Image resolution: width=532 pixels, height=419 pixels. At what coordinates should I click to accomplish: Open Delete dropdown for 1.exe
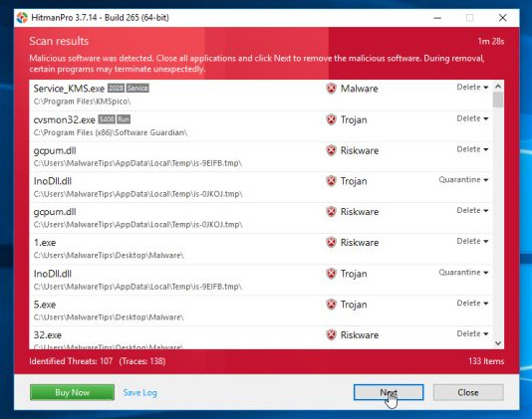pyautogui.click(x=472, y=241)
